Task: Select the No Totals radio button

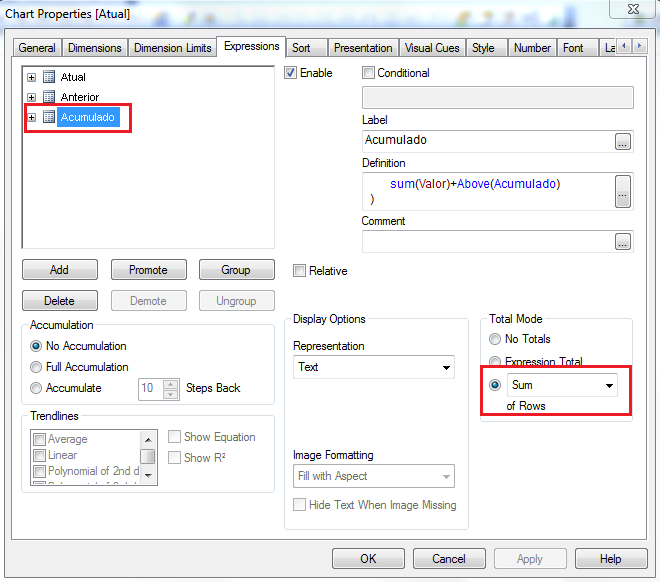Action: point(495,339)
